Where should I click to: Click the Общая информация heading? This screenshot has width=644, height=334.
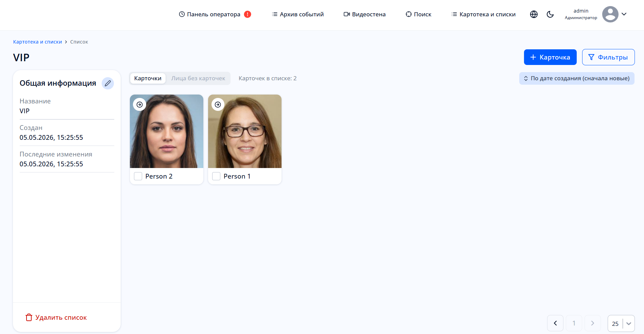pos(58,83)
